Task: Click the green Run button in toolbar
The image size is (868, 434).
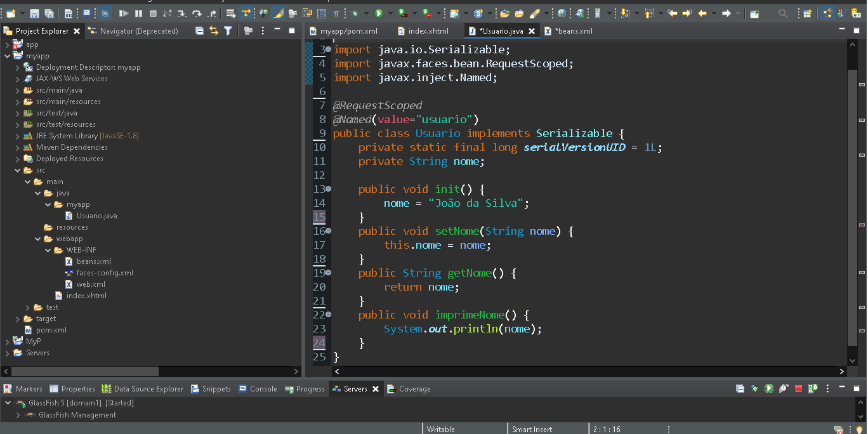Action: pyautogui.click(x=379, y=13)
